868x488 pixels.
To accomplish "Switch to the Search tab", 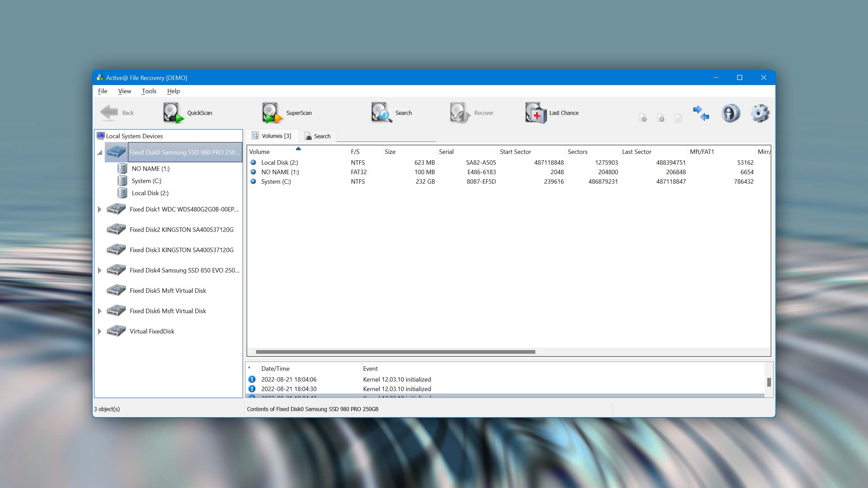I will coord(318,136).
